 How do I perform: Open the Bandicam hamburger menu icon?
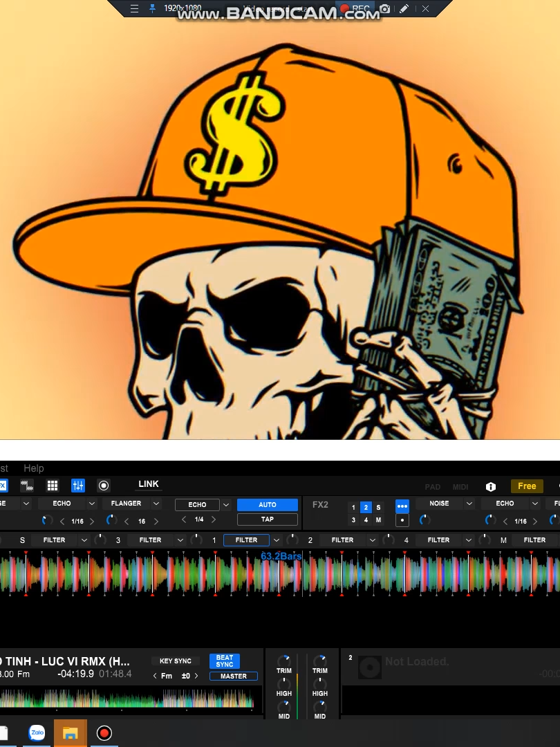[134, 8]
